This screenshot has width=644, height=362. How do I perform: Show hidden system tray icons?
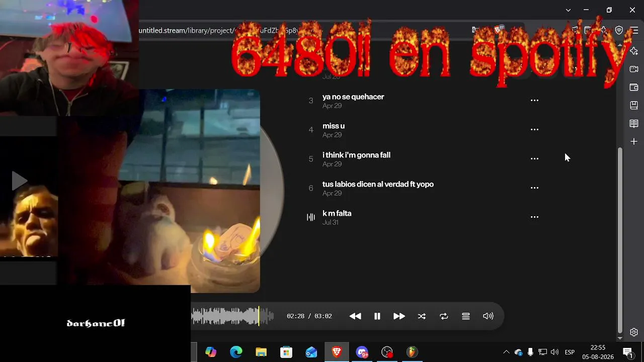coord(506,352)
